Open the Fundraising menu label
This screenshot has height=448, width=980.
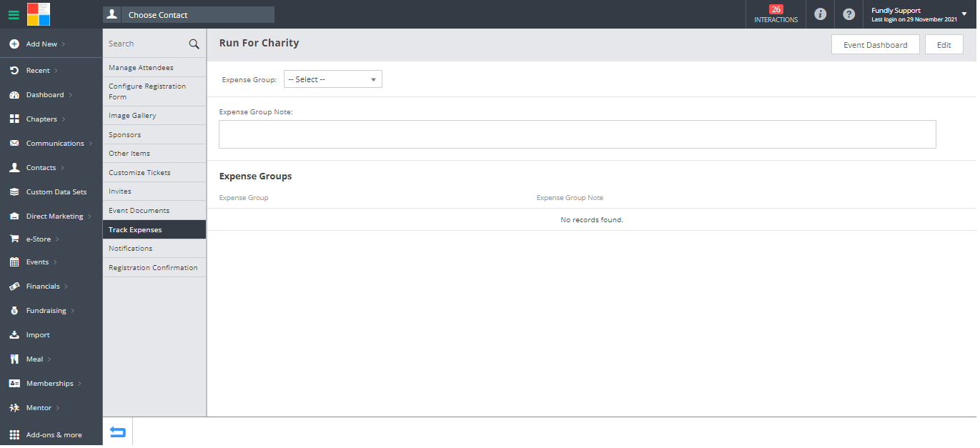pos(46,311)
